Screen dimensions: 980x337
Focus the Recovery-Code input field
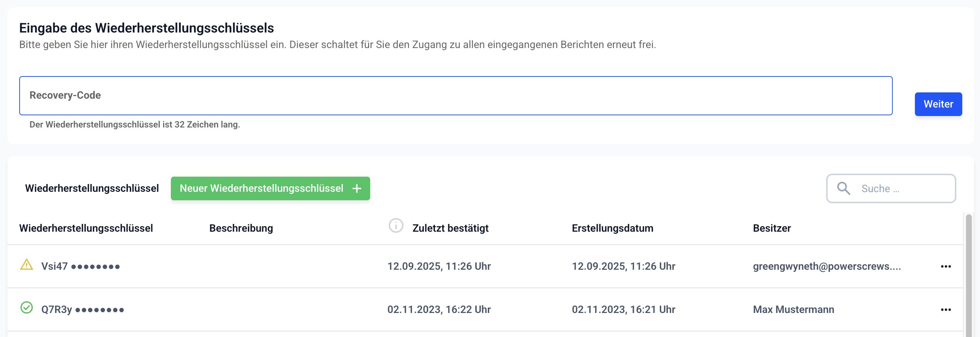[455, 96]
